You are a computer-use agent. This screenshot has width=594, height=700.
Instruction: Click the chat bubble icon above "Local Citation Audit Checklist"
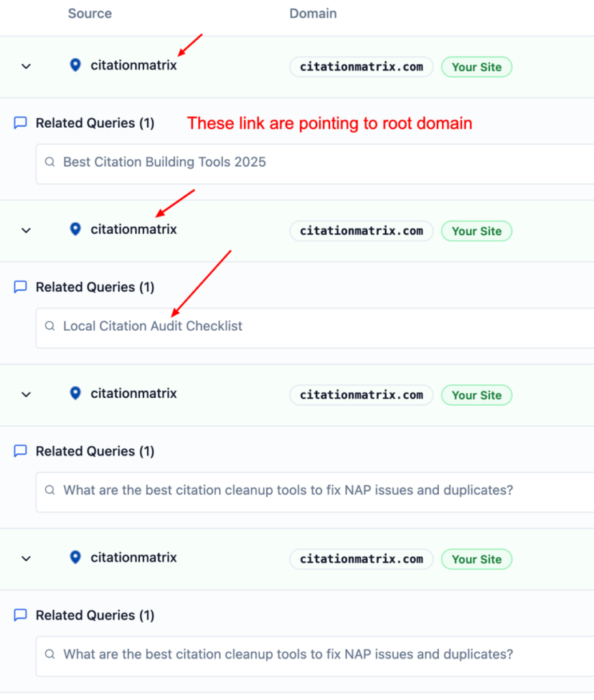pyautogui.click(x=21, y=287)
